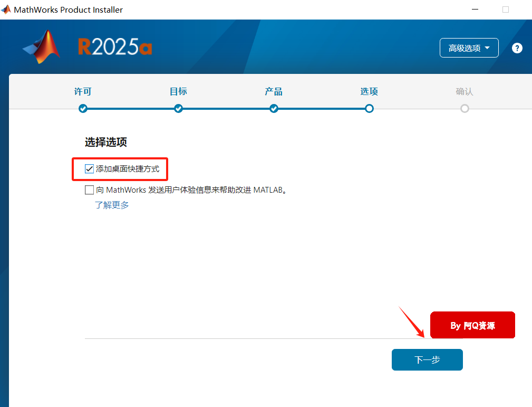Image resolution: width=532 pixels, height=407 pixels.
Task: Open the 了解更多 link
Action: click(x=112, y=205)
